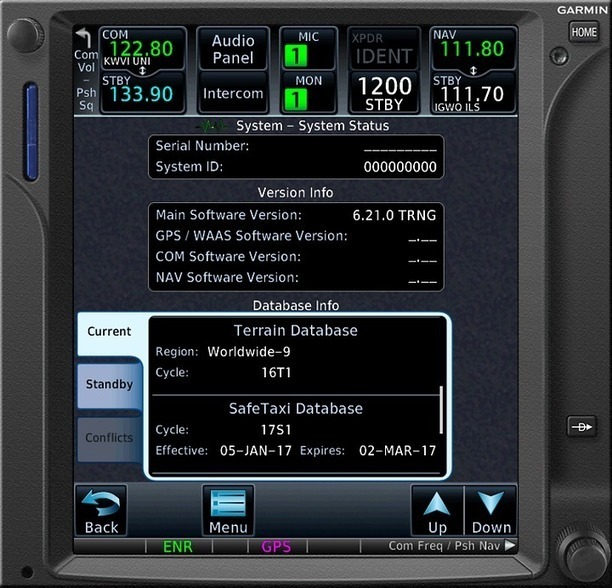Screen dimensions: 612x588
Task: Click the Database Info scrollbar
Action: [441, 410]
